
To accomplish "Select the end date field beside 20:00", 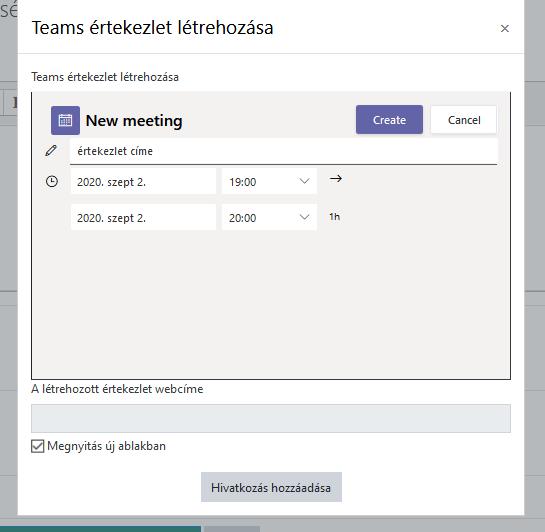I will [x=143, y=218].
